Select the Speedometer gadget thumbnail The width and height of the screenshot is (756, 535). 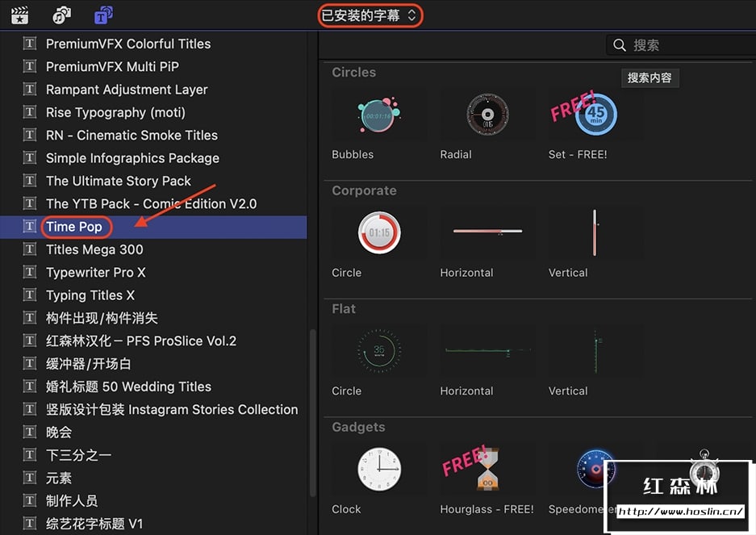point(596,470)
